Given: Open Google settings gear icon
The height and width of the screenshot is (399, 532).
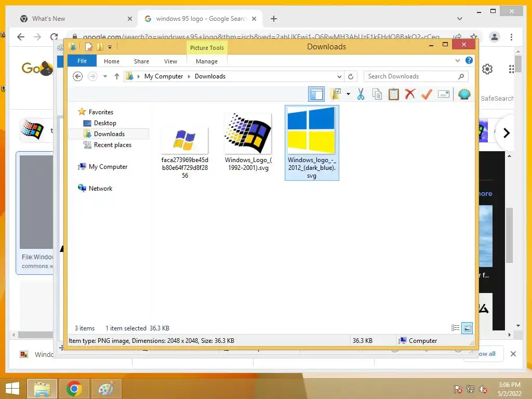Looking at the screenshot, I should click(x=487, y=69).
